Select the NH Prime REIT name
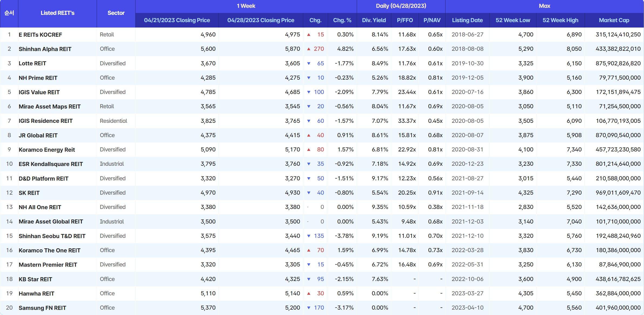The width and height of the screenshot is (644, 315). (38, 78)
